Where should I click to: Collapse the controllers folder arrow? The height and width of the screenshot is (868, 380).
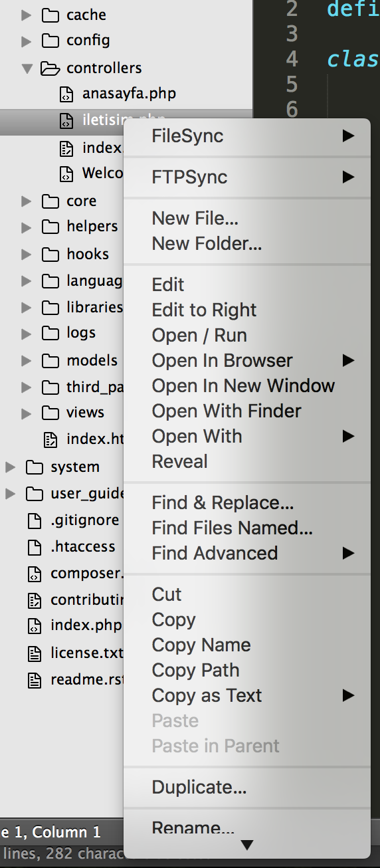(x=27, y=68)
